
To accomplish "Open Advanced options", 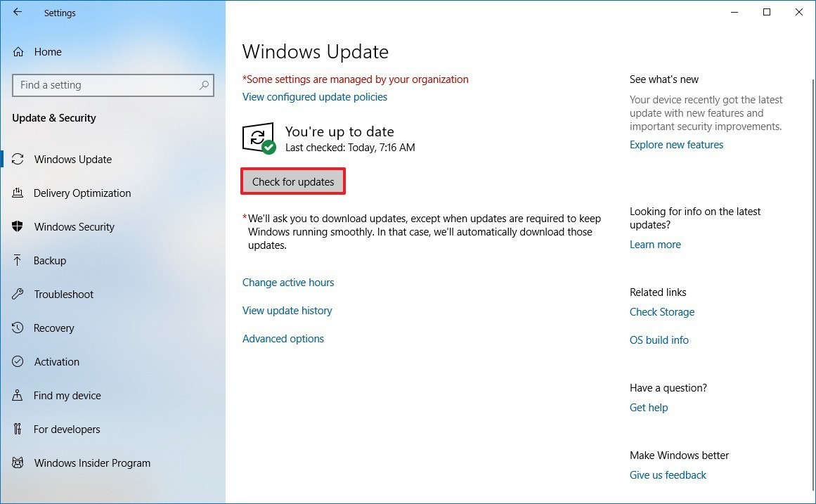I will (283, 338).
